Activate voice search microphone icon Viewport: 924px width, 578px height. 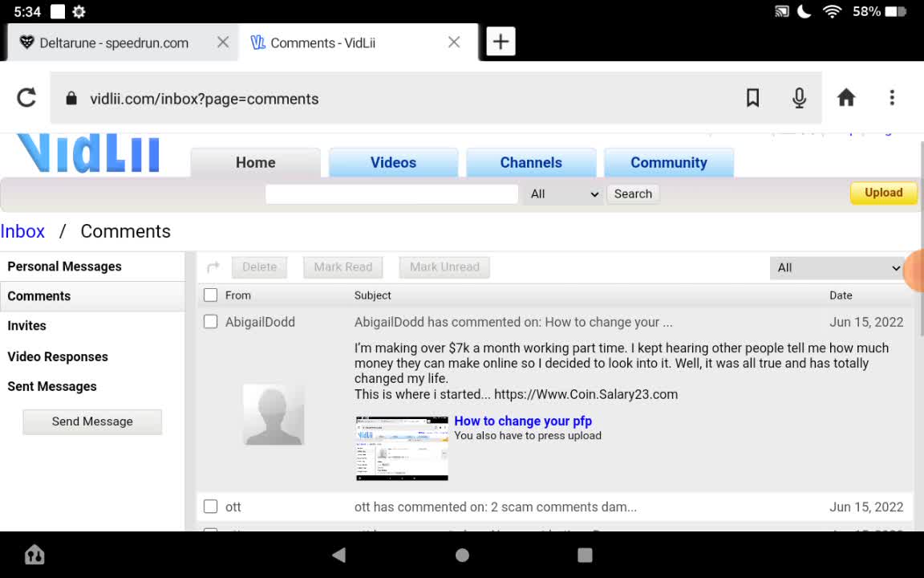click(x=799, y=98)
